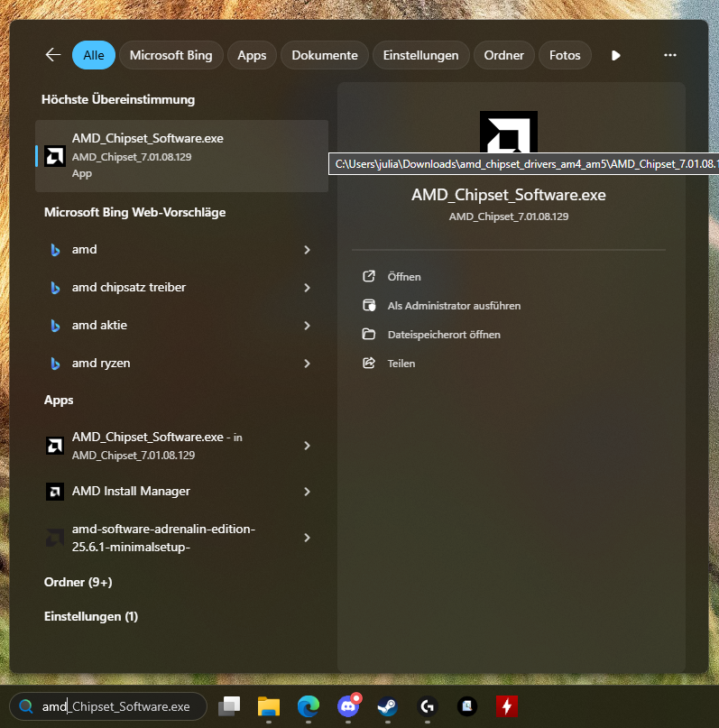This screenshot has width=719, height=728.
Task: Switch to the Fotos filter tab
Action: pyautogui.click(x=565, y=55)
